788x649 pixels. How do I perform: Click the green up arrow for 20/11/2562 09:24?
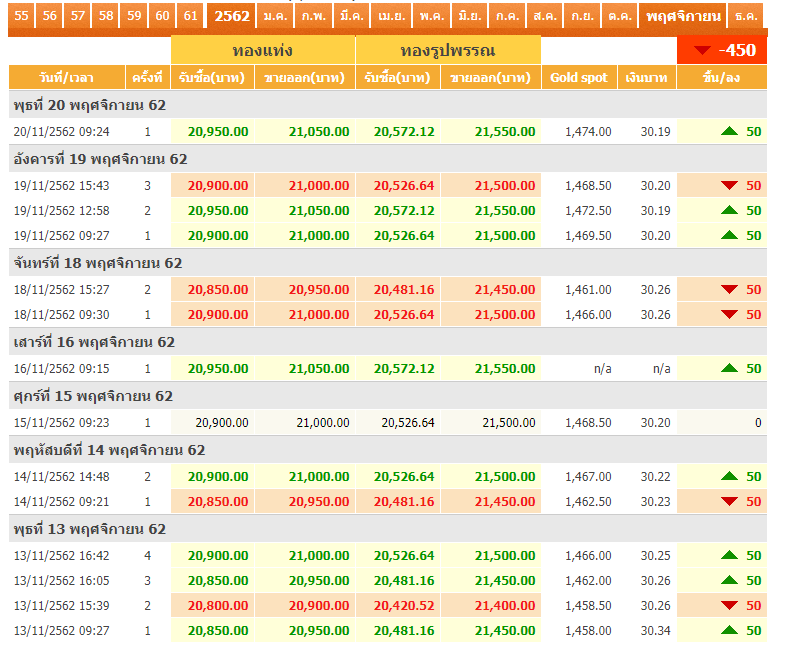coord(729,131)
